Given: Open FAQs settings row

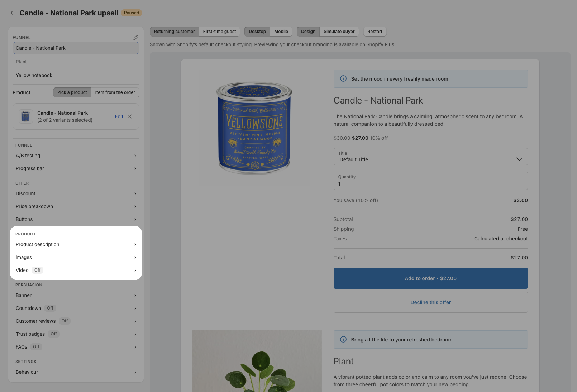Looking at the screenshot, I should [x=76, y=347].
